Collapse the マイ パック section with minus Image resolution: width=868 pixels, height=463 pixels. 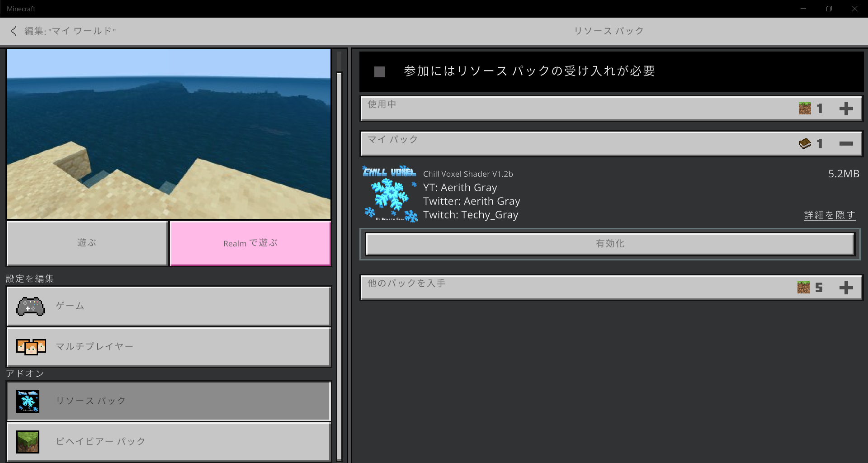(x=846, y=144)
